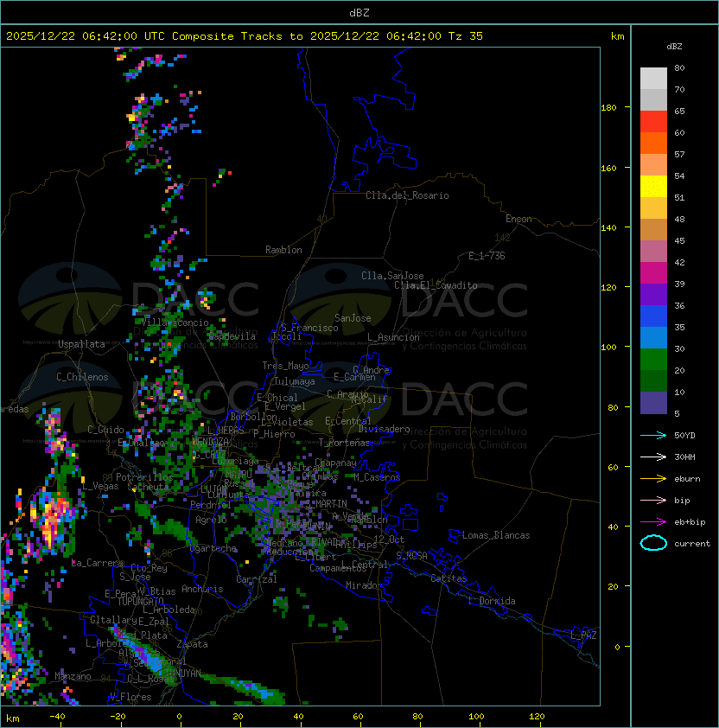Select the yellow eburn arrow symbol
719x728 pixels.
653,479
